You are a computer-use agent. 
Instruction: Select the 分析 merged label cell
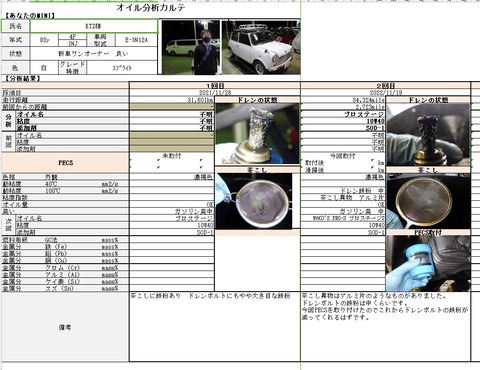[8, 121]
